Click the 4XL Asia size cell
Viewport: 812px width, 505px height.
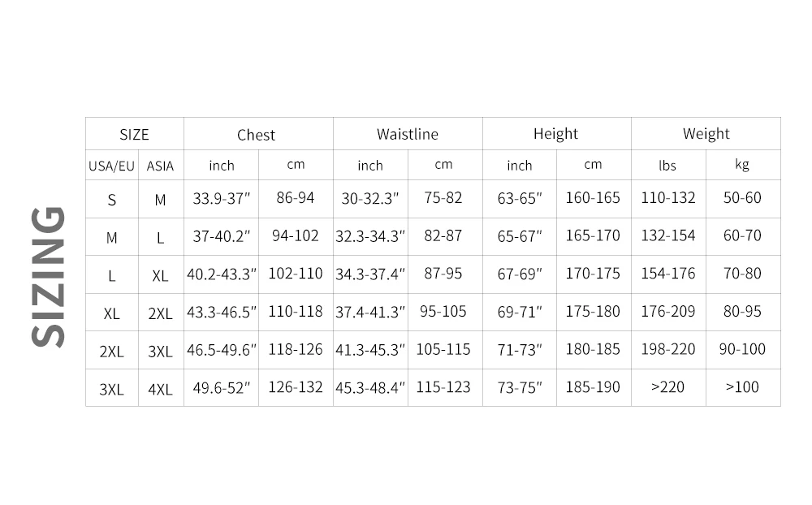coord(160,389)
